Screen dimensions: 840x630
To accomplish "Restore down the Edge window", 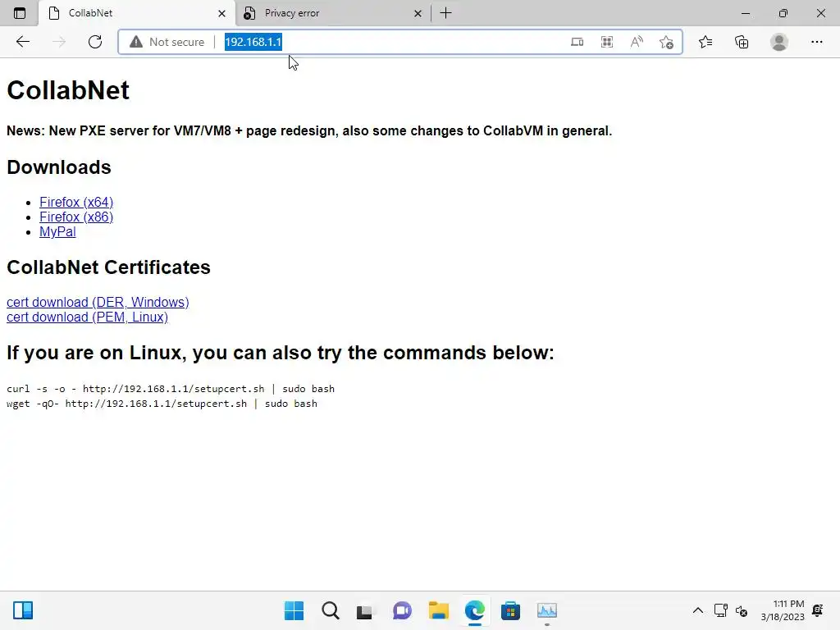I will [x=783, y=13].
